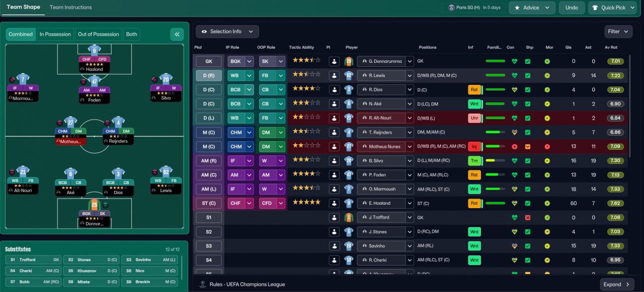The image size is (644, 292).
Task: Toggle sharpness checkbox for T. Reijnders
Action: 527,132
